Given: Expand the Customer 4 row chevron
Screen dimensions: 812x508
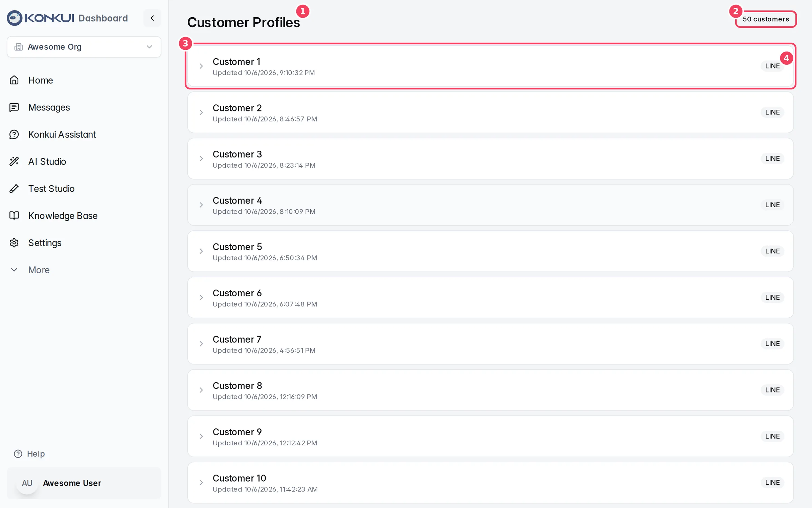Looking at the screenshot, I should (x=201, y=205).
